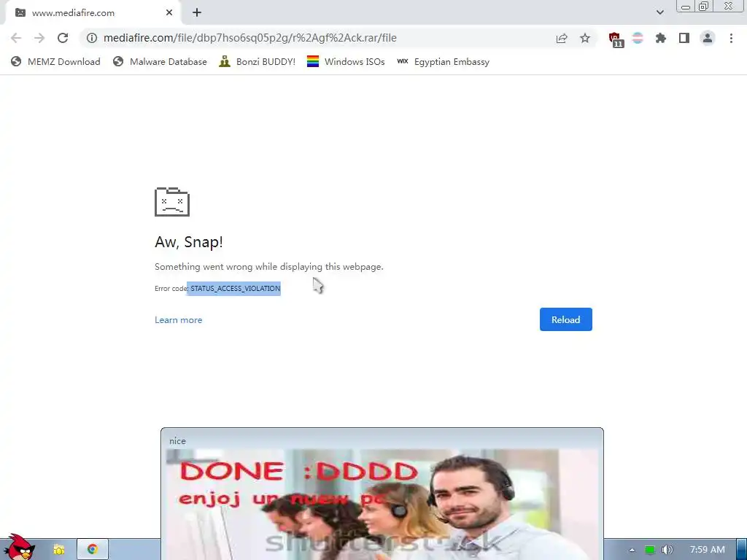Viewport: 747px width, 560px height.
Task: Restore down the Chrome window
Action: (703, 7)
